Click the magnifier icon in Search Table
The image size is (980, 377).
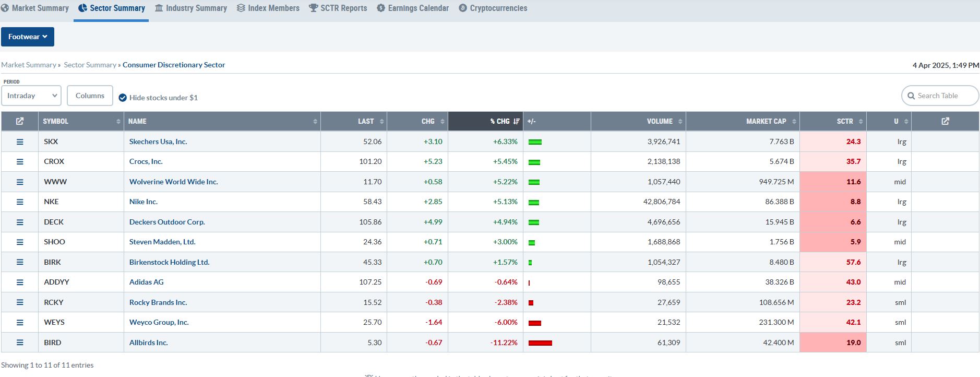tap(911, 96)
